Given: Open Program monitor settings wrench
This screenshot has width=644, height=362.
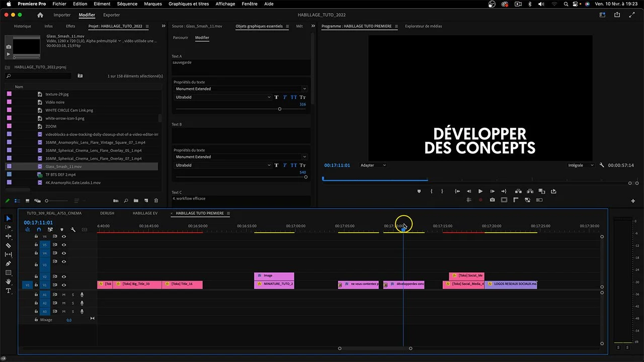Looking at the screenshot, I should coord(602,165).
